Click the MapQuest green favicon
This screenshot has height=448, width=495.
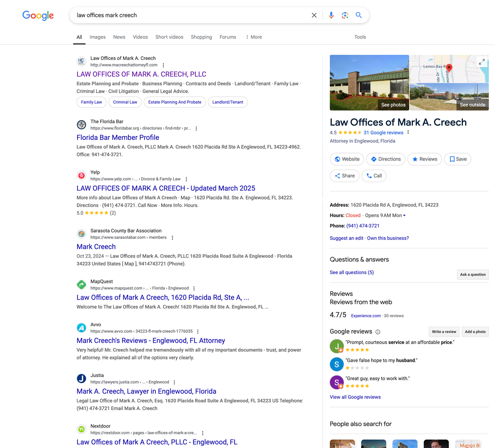click(81, 284)
